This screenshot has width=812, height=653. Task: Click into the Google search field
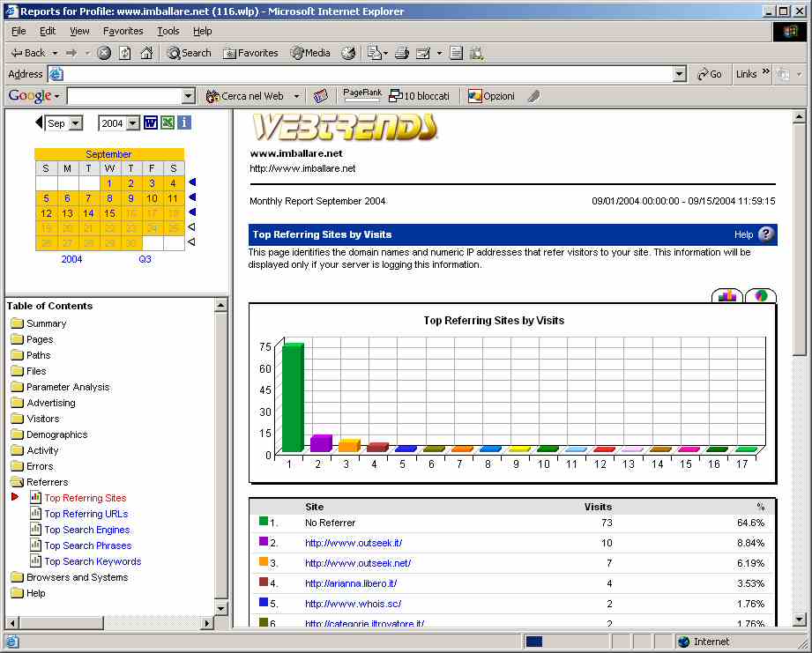click(x=125, y=96)
